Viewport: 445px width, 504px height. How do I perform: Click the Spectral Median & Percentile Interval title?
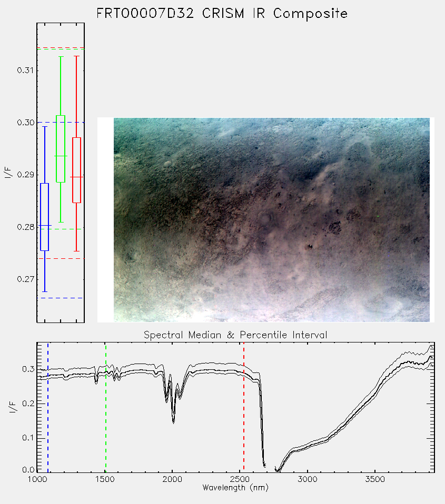(235, 335)
